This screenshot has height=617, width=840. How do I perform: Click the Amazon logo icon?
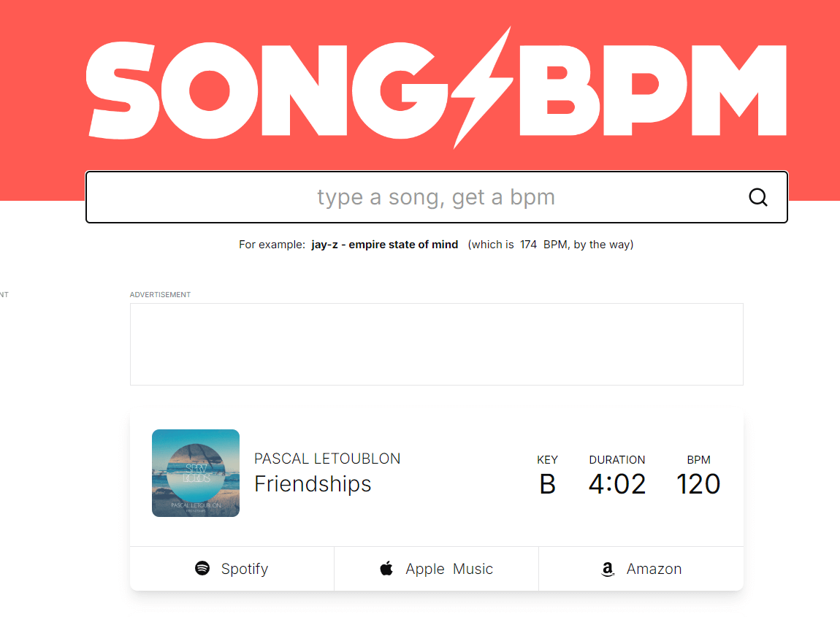607,570
